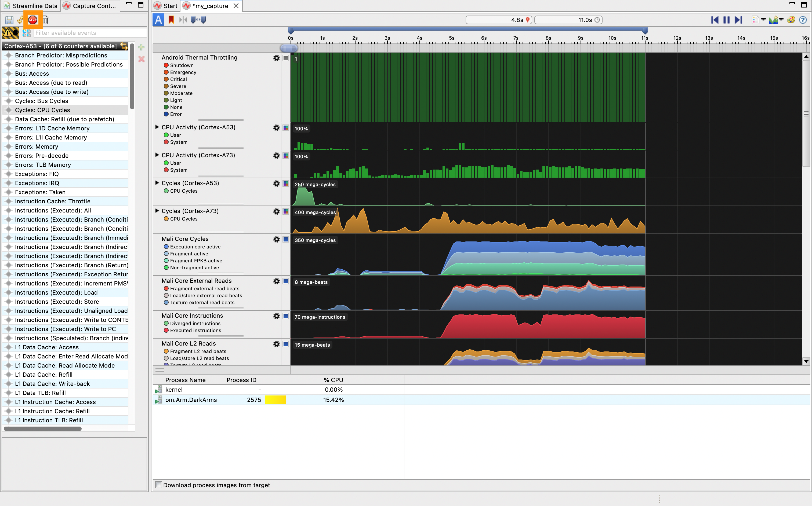
Task: Click the rewind to start playback icon
Action: coord(713,20)
